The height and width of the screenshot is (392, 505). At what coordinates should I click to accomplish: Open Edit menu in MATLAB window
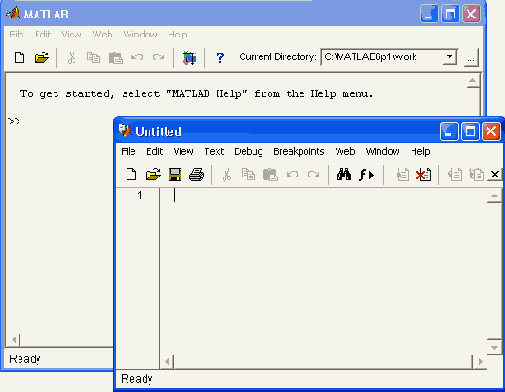tap(43, 34)
